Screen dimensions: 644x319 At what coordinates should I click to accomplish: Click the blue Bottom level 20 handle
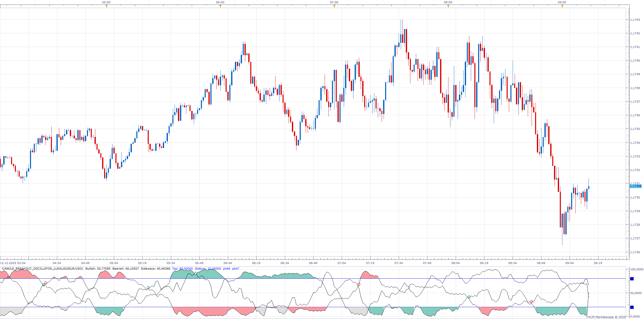[x=632, y=307]
